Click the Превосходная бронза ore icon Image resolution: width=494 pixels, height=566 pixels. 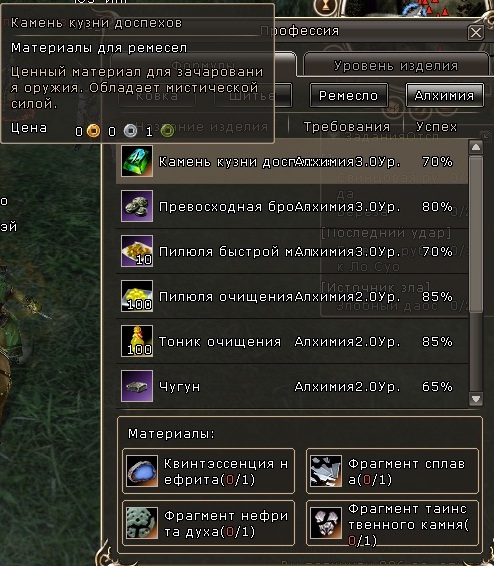tap(137, 206)
